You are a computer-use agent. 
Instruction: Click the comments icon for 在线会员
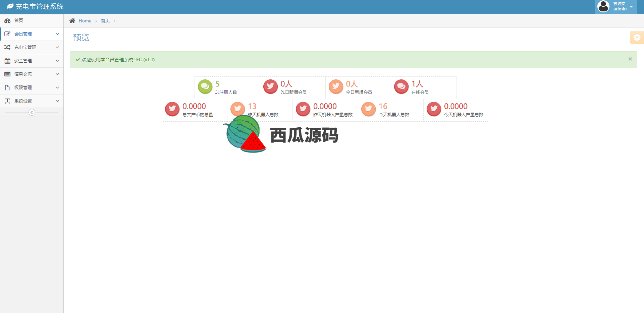pos(401,87)
